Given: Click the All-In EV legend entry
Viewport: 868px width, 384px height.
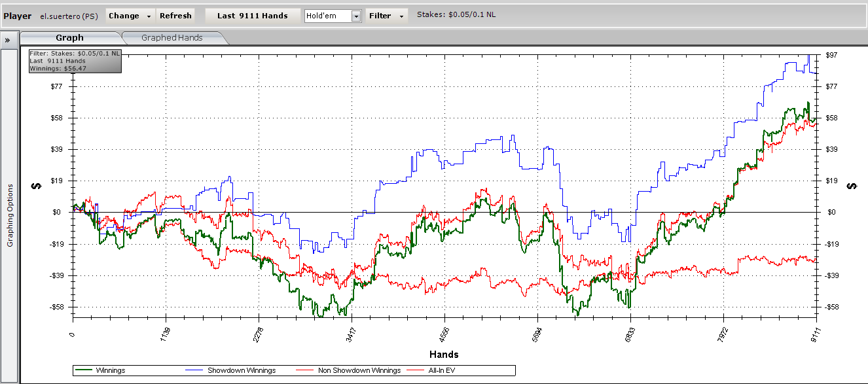Looking at the screenshot, I should 441,370.
